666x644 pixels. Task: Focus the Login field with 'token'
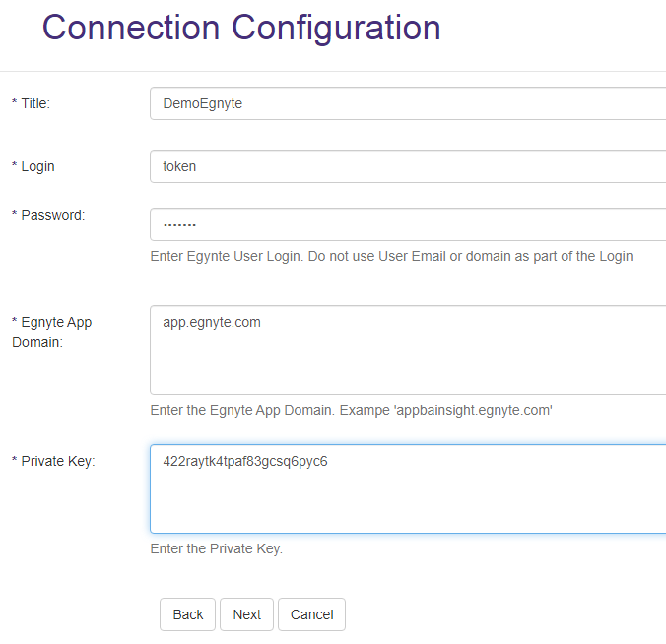click(x=408, y=166)
